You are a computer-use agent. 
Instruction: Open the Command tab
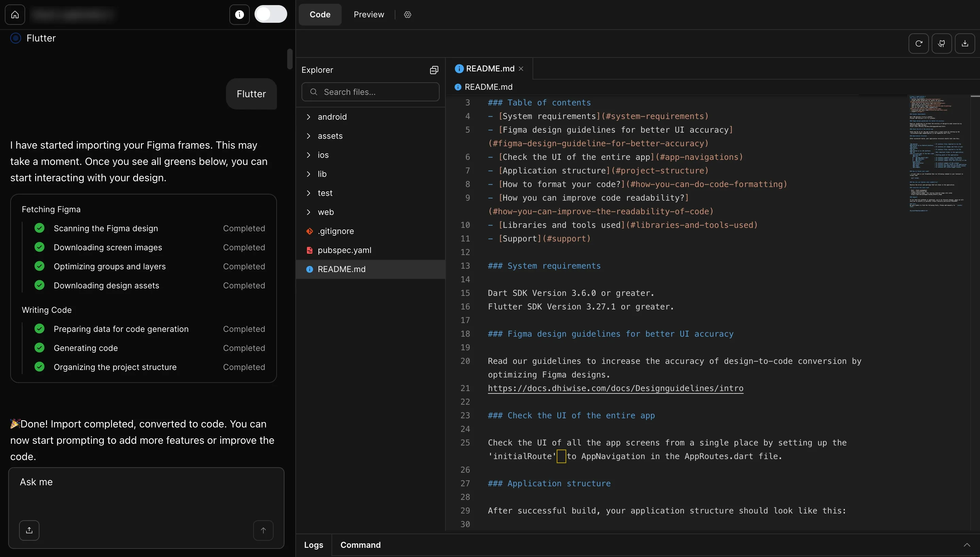point(361,545)
